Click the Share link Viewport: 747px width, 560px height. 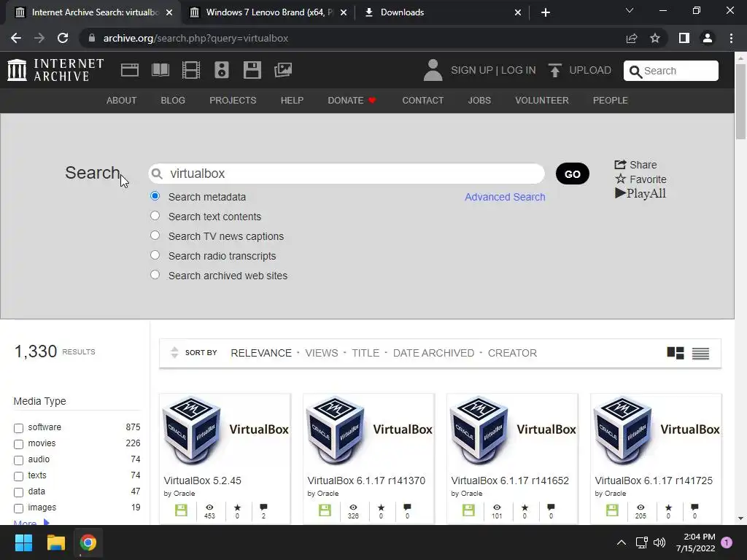[635, 165]
